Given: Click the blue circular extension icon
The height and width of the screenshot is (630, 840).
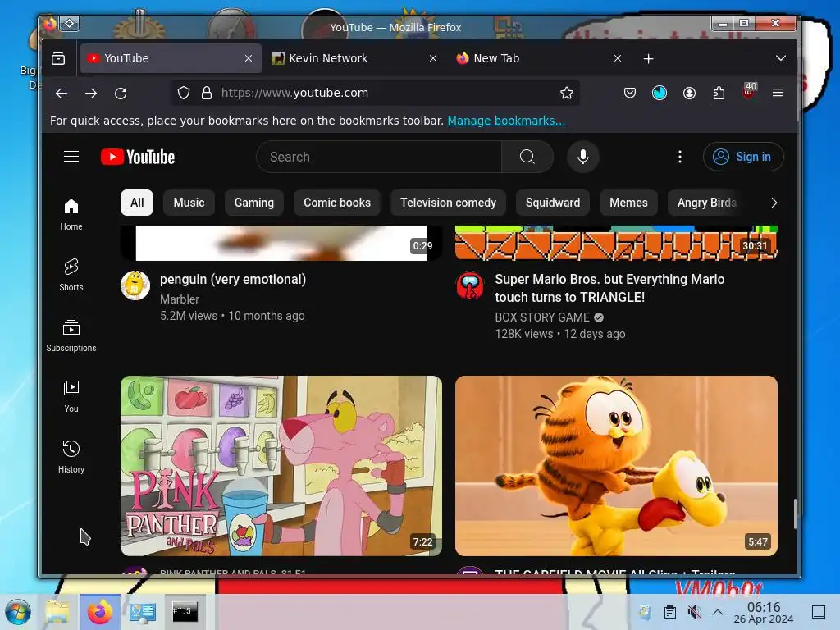Looking at the screenshot, I should [x=660, y=94].
